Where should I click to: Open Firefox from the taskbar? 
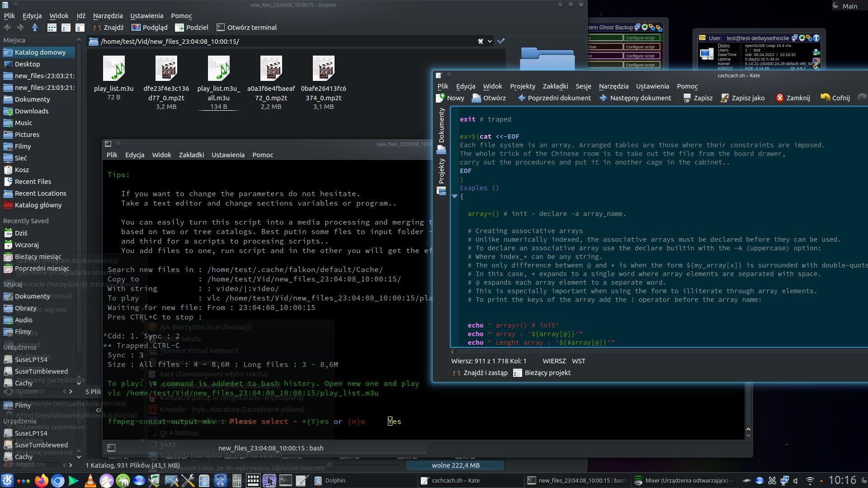[41, 481]
